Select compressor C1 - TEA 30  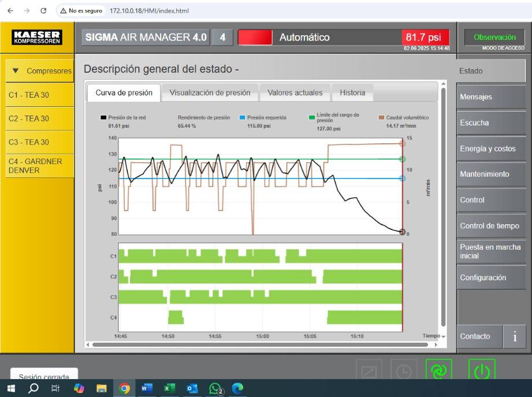pyautogui.click(x=40, y=95)
